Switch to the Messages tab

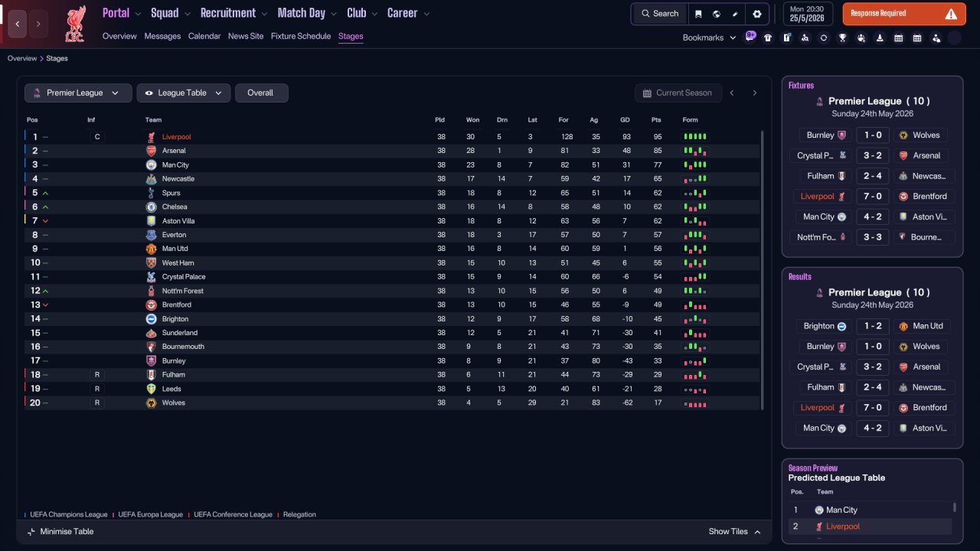[162, 36]
